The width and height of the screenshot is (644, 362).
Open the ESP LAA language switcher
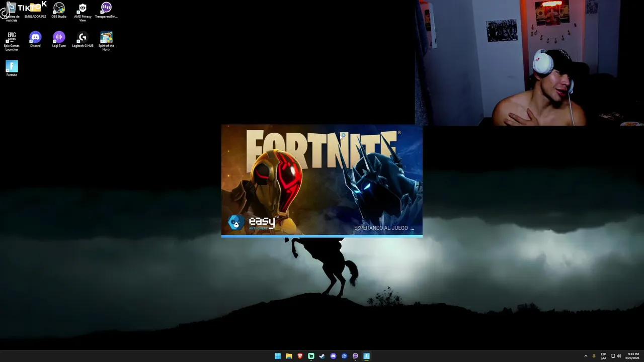point(603,356)
